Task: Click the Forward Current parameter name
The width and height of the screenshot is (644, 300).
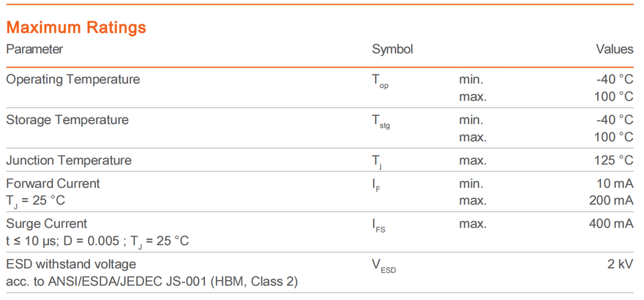Action: 53,183
